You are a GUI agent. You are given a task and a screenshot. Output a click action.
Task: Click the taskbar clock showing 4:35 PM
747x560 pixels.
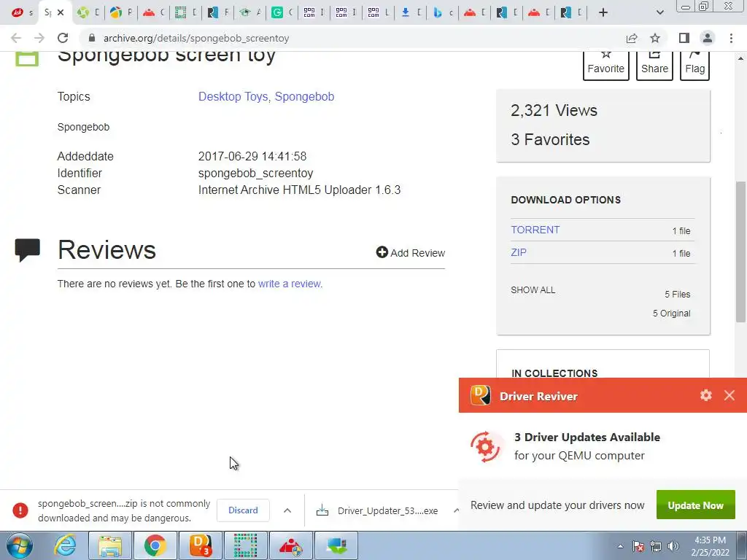coord(710,546)
